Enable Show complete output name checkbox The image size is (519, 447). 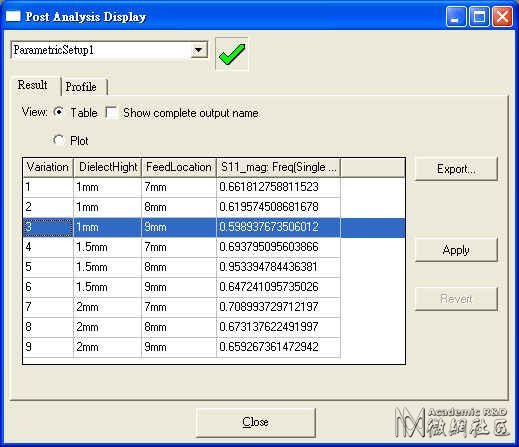111,112
